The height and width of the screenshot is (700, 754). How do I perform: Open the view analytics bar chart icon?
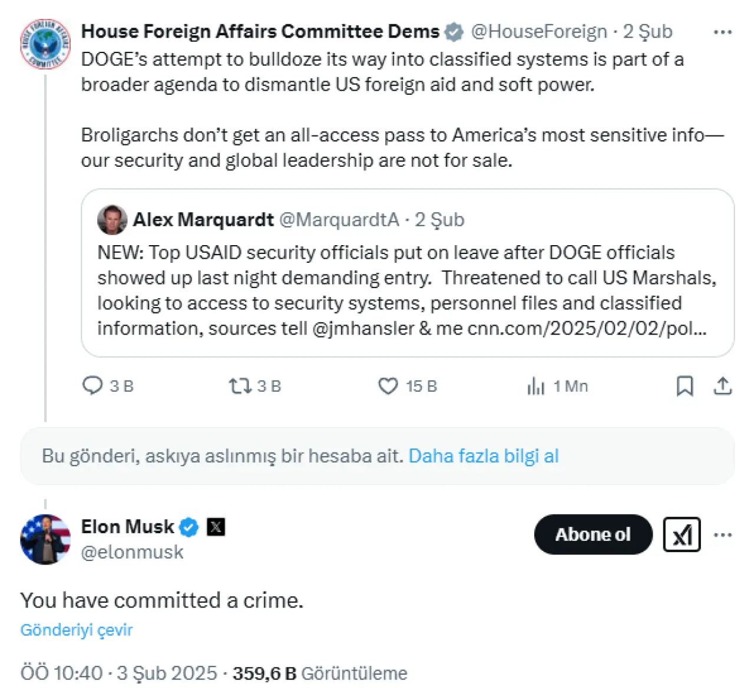click(x=535, y=387)
